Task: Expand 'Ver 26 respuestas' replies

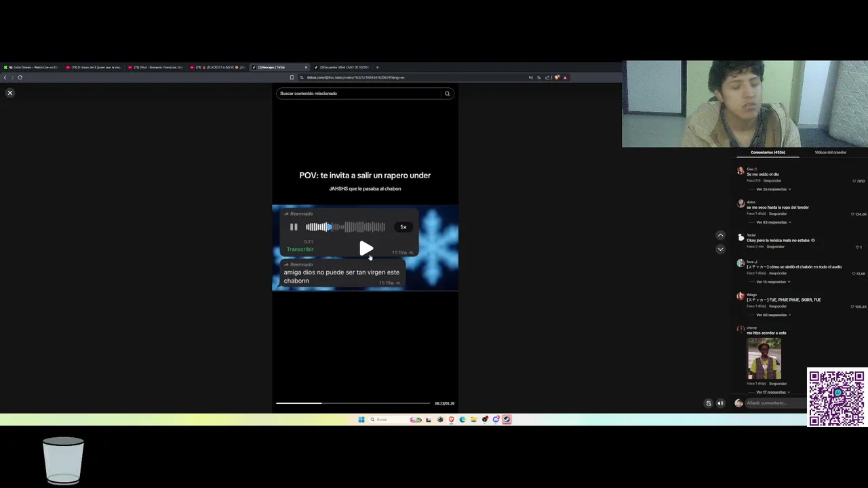Action: pos(773,189)
